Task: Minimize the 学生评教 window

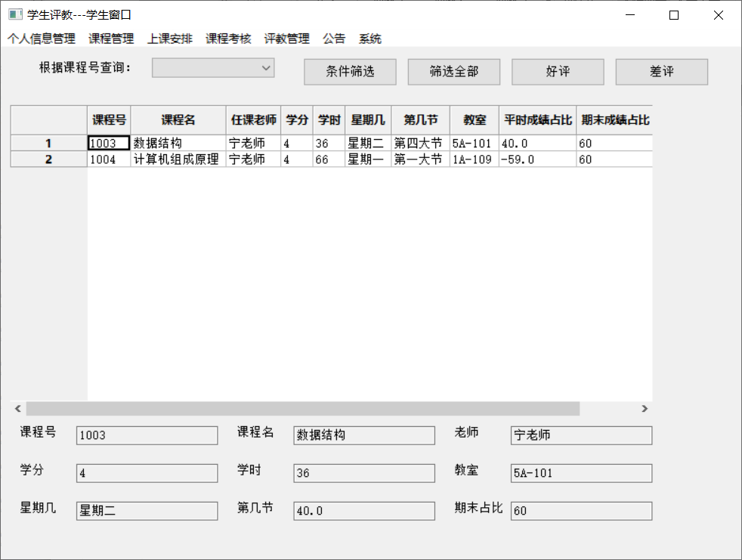Action: click(x=630, y=15)
